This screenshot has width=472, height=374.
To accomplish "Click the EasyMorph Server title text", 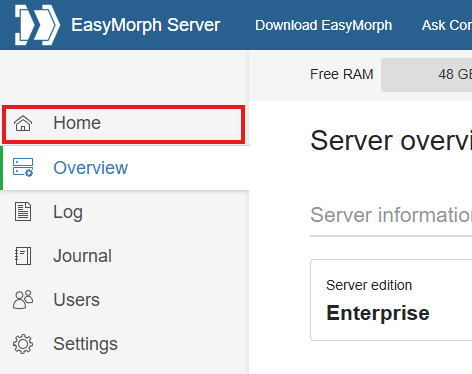I will click(x=146, y=25).
